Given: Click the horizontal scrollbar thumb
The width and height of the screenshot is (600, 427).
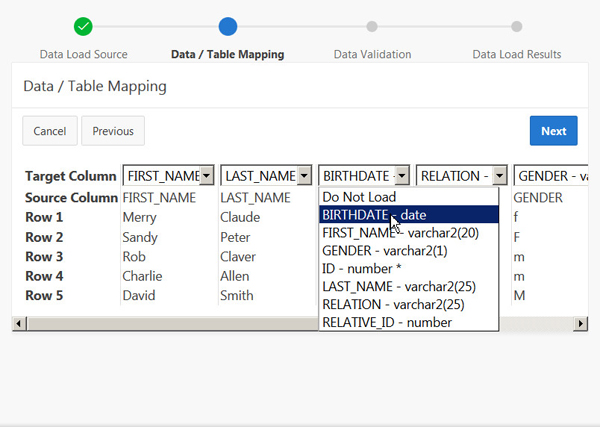Looking at the screenshot, I should (x=172, y=324).
